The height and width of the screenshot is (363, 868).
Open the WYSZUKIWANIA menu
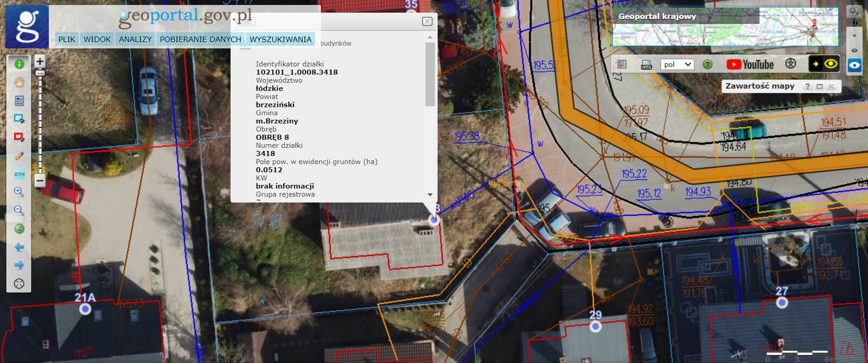(x=280, y=39)
